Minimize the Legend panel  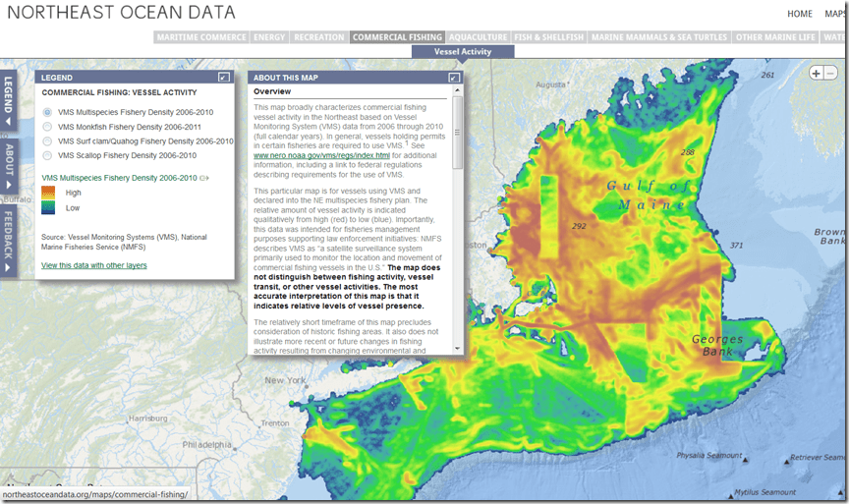pos(224,77)
